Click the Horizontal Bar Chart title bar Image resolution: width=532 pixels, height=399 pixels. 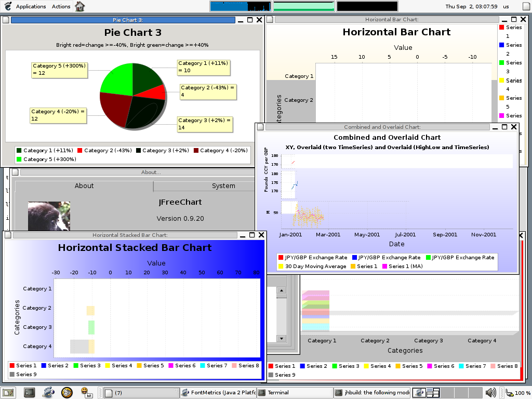pos(387,20)
